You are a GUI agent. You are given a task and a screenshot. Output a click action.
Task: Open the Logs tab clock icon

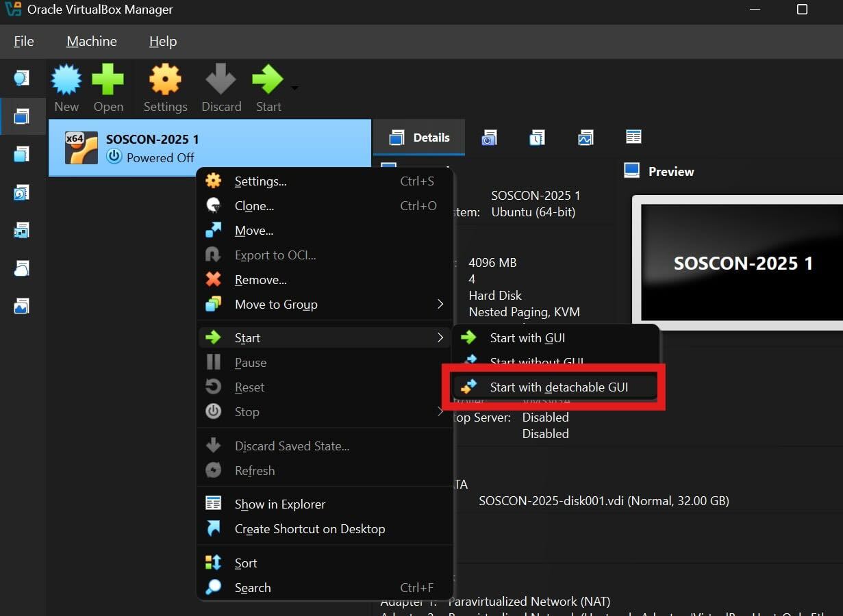click(x=537, y=138)
